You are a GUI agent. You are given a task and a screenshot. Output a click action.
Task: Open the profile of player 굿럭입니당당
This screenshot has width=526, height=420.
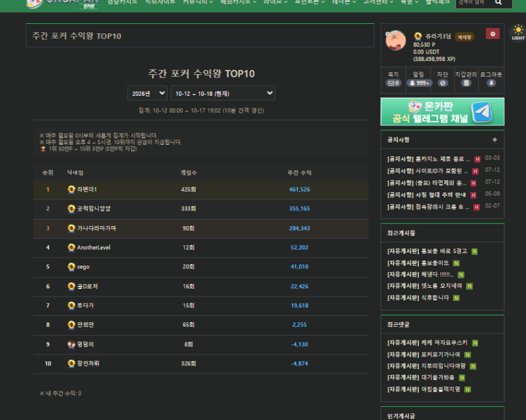94,208
